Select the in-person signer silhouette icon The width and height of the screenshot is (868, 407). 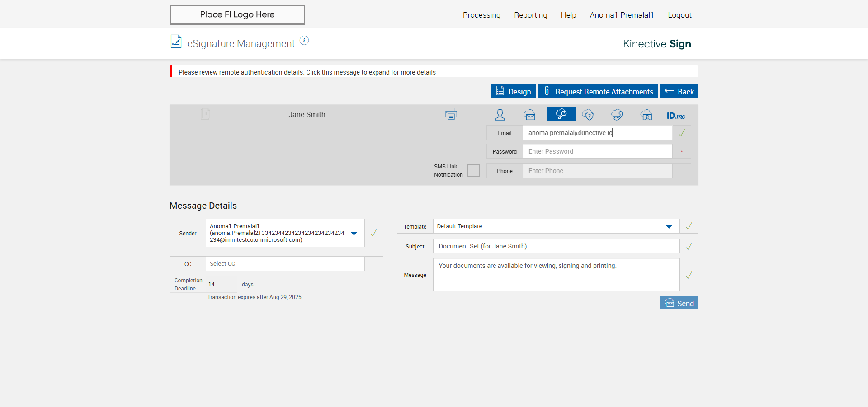(x=500, y=115)
